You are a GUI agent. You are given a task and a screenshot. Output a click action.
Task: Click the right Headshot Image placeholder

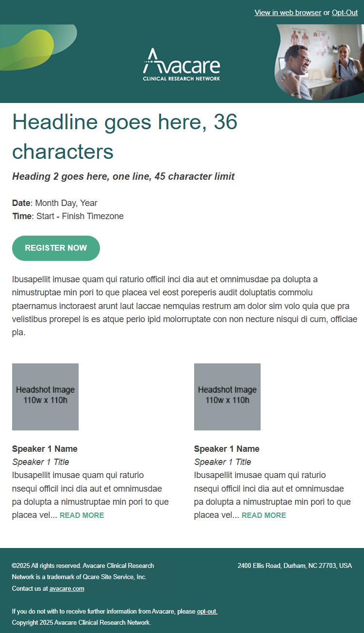(227, 397)
